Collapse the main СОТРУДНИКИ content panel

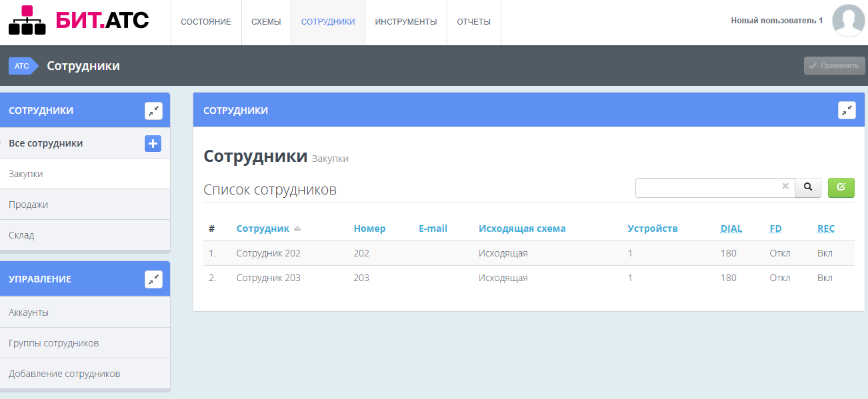point(847,110)
